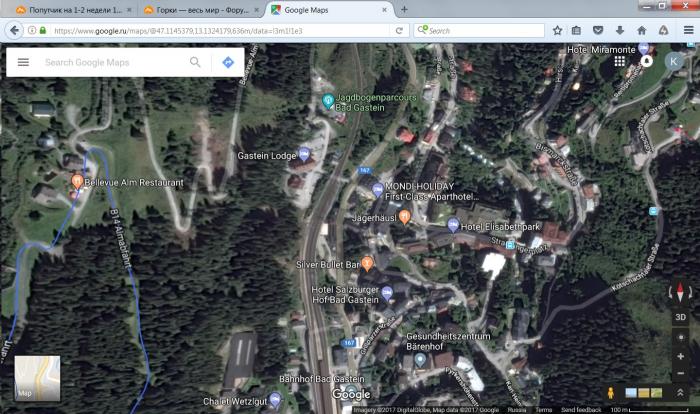Close the Google Maps tab
The width and height of the screenshot is (700, 414).
(x=384, y=9)
